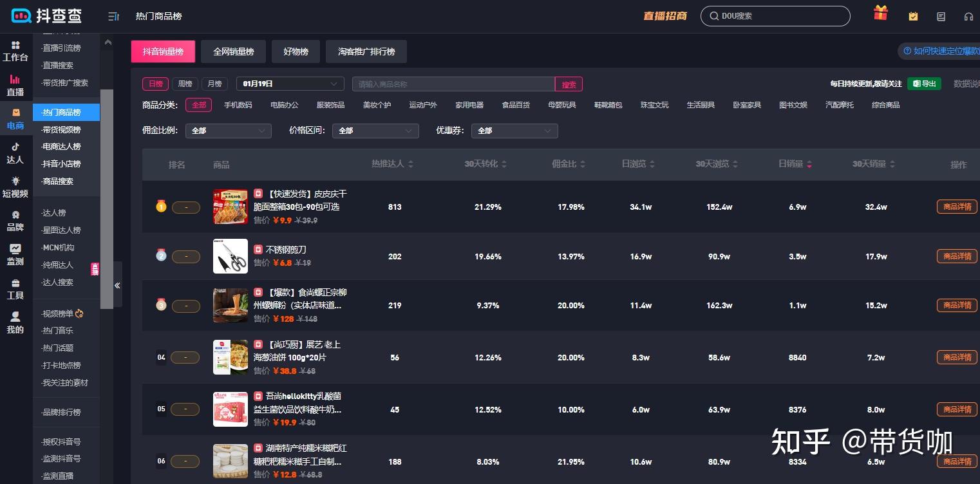Filter category by 食品百货
Image resolution: width=980 pixels, height=484 pixels.
(x=516, y=105)
